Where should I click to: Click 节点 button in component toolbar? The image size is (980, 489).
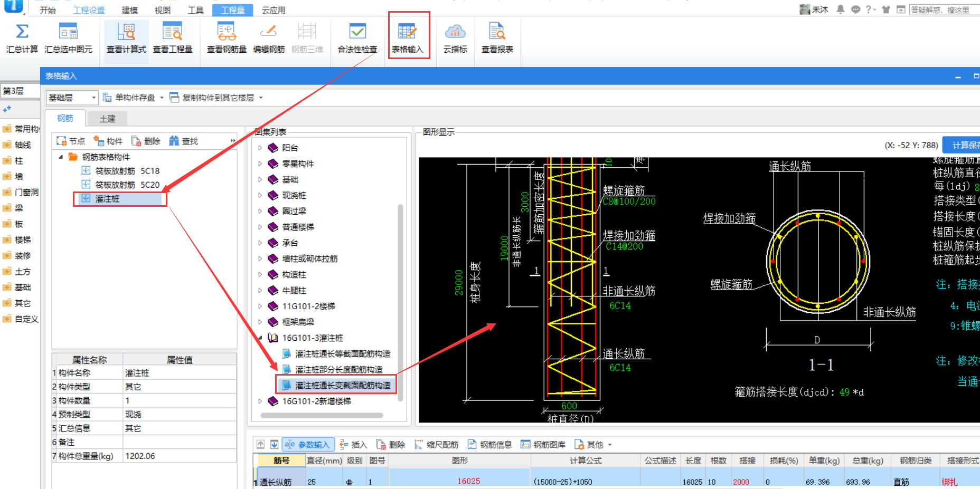71,141
